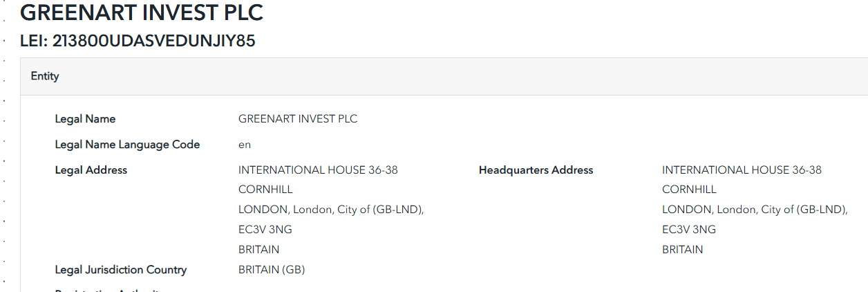The width and height of the screenshot is (868, 292).
Task: Select the EC3V 3NG postcode under Headquarters Address
Action: 689,230
